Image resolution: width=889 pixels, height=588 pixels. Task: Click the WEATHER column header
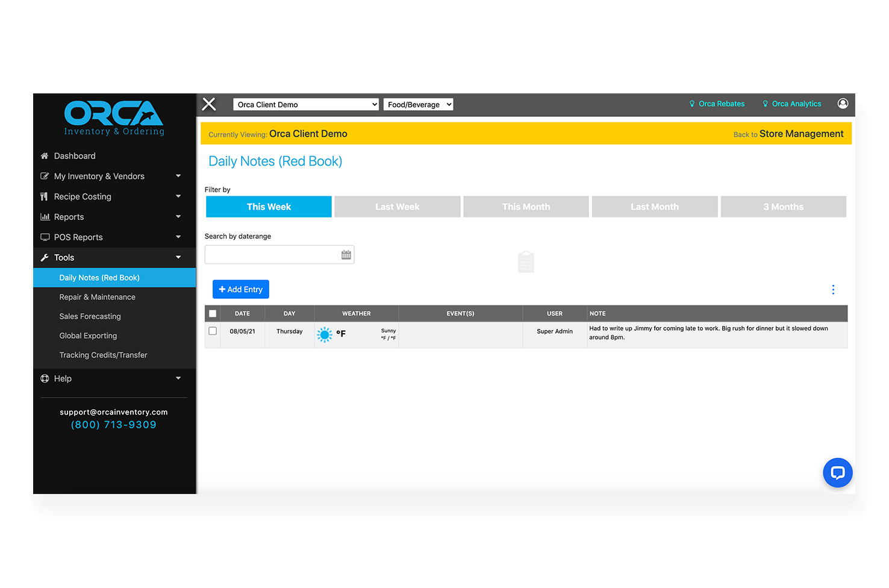pos(357,313)
